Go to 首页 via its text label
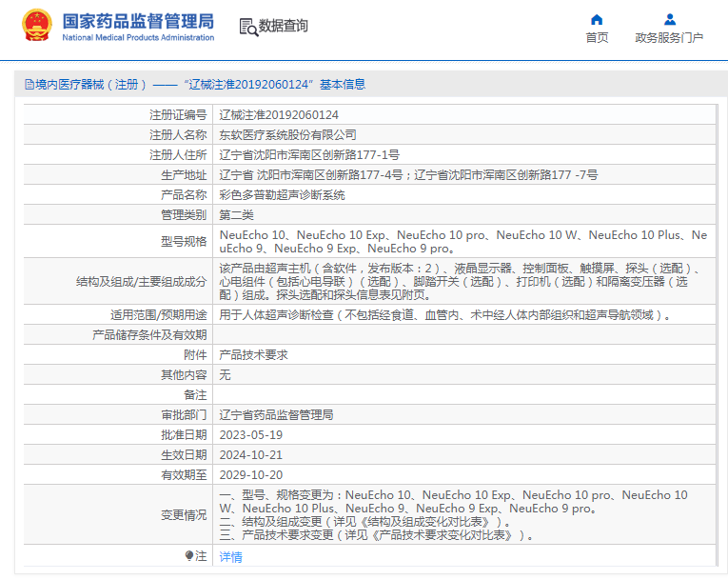728x580 pixels. point(597,38)
